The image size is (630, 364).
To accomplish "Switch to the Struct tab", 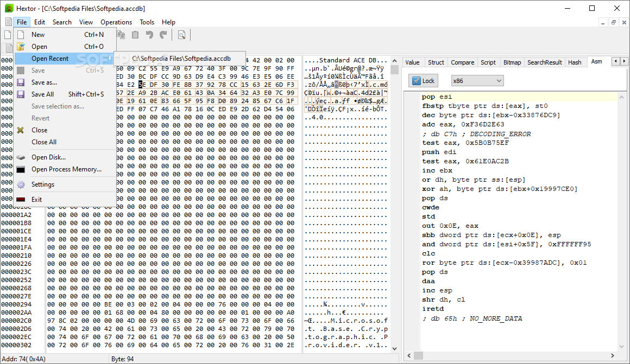I will [436, 62].
